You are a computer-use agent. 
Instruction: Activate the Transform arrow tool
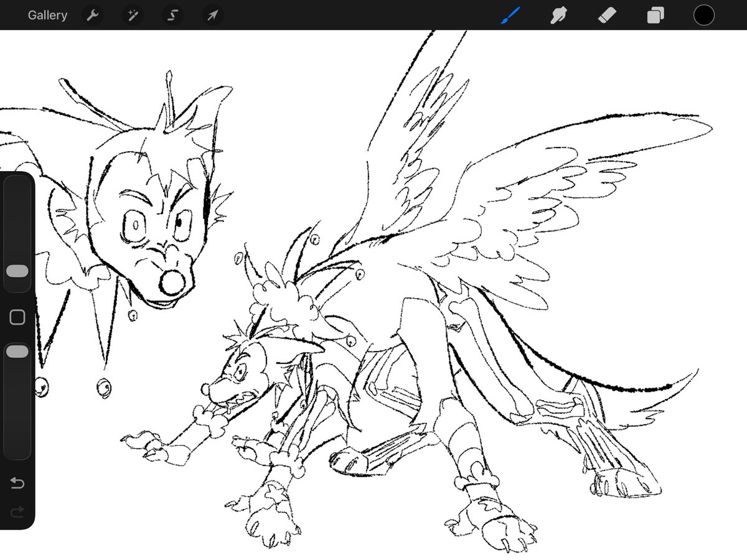point(212,15)
